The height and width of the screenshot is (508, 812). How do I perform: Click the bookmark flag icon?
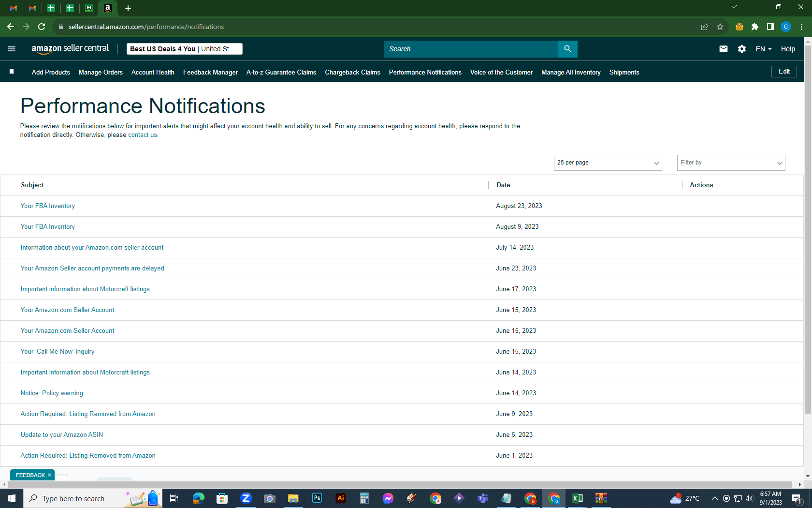(12, 72)
